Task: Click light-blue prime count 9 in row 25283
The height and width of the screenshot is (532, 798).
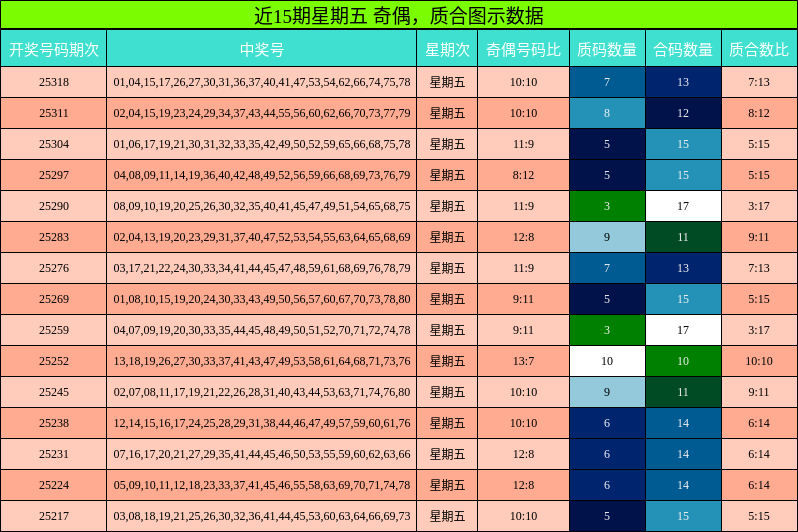Action: [x=607, y=238]
